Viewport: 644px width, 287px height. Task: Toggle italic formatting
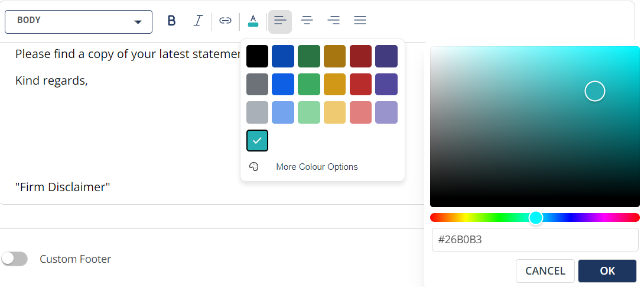pyautogui.click(x=198, y=21)
